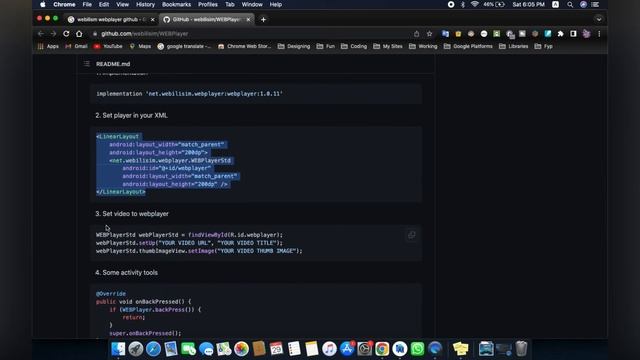Viewport: 640px width, 360px height.
Task: Open Calendar from the Dock
Action: [276, 349]
